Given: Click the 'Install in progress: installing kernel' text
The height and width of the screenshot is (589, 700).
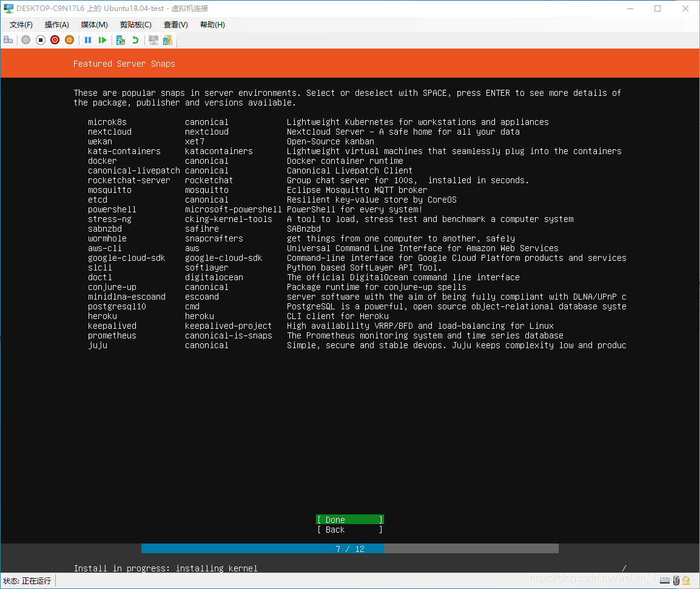Looking at the screenshot, I should click(x=166, y=568).
